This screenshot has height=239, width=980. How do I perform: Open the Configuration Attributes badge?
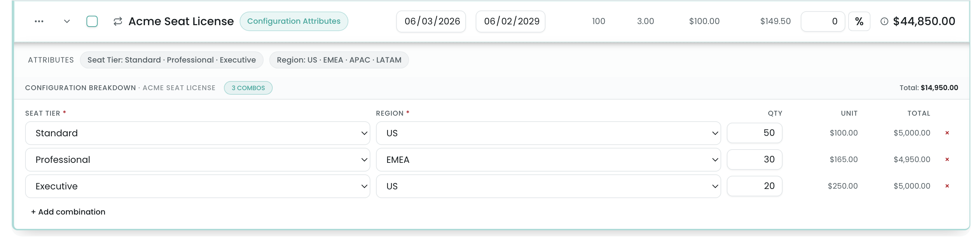coord(294,21)
